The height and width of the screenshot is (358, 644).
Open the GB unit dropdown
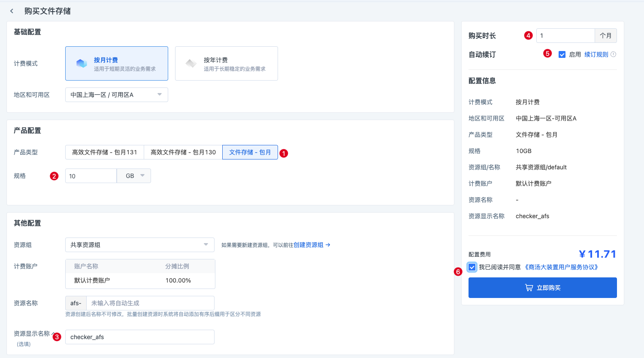pos(134,176)
